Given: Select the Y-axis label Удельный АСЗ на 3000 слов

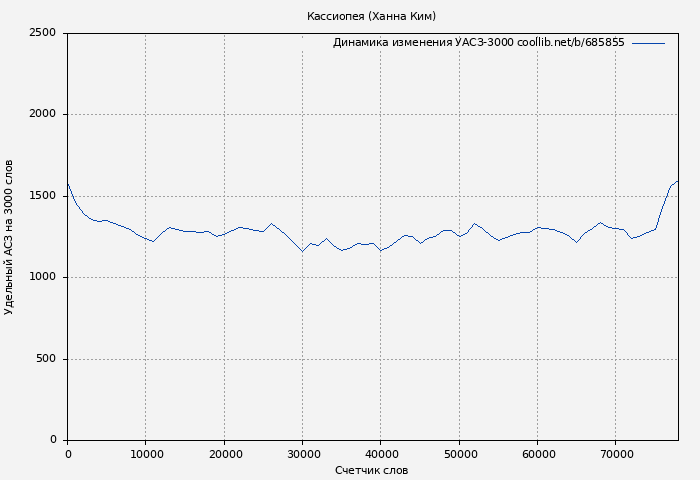Looking at the screenshot, I should coord(10,237).
